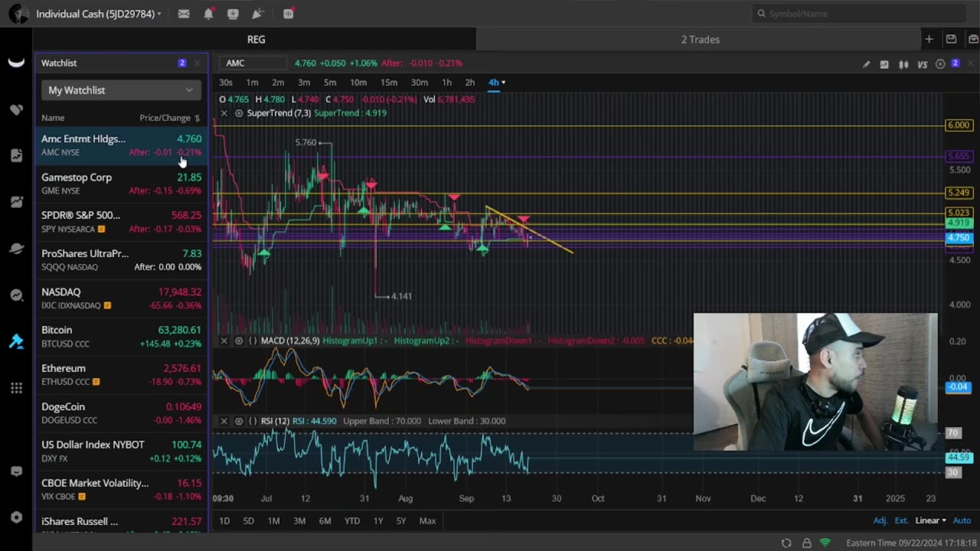Open MACD script braces settings

[253, 341]
